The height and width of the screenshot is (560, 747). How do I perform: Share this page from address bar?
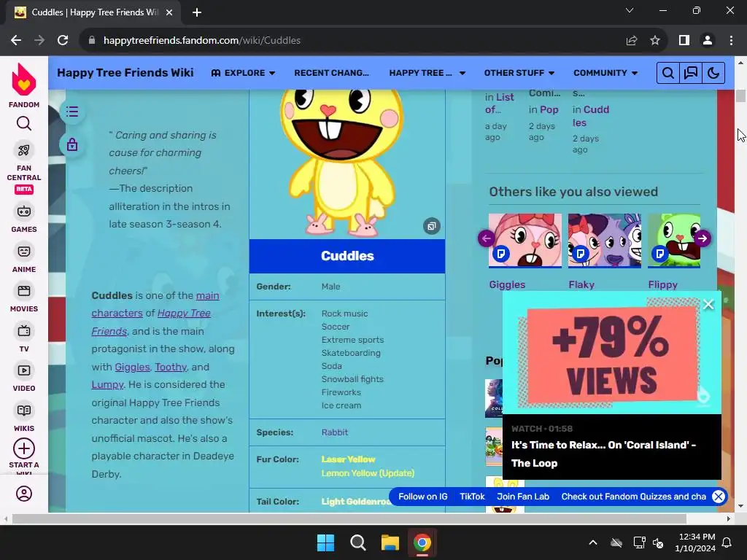coord(632,41)
